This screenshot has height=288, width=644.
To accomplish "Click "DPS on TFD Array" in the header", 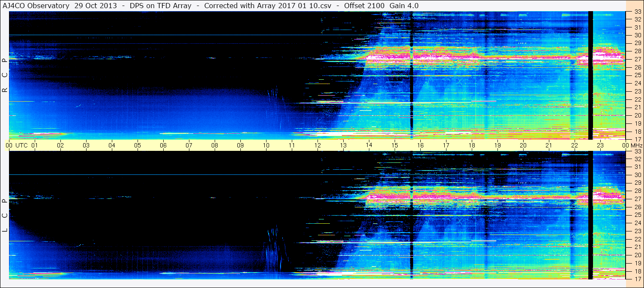I will (160, 6).
